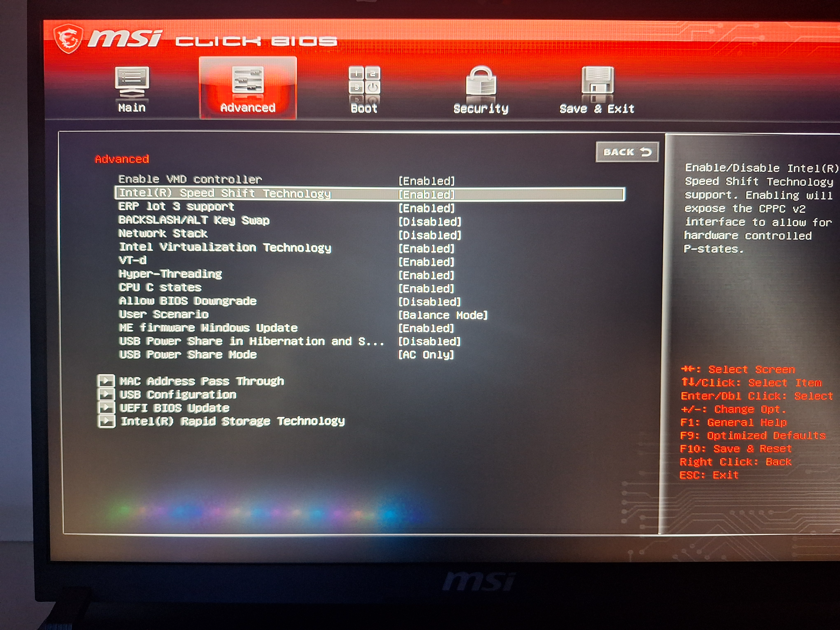Open Save & Exit floppy icon
This screenshot has width=840, height=630.
(x=597, y=80)
